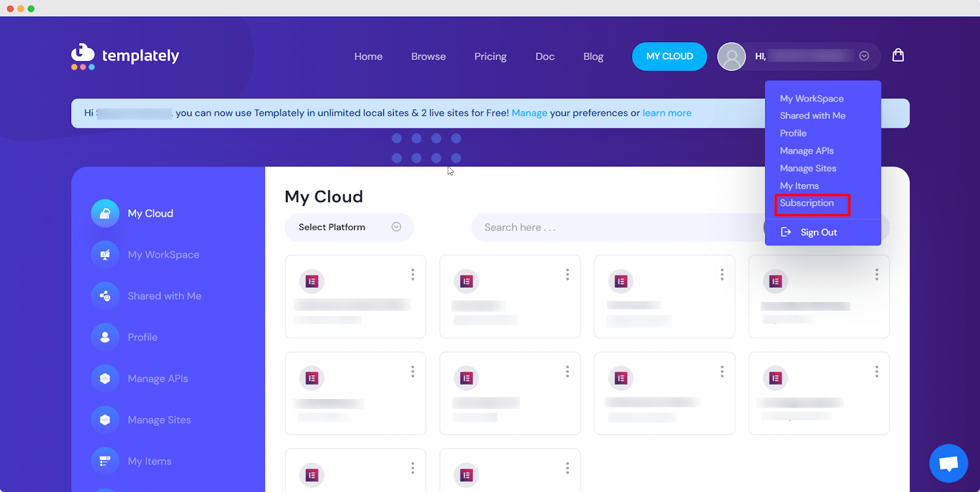Open kebab menu on first card

(x=413, y=275)
